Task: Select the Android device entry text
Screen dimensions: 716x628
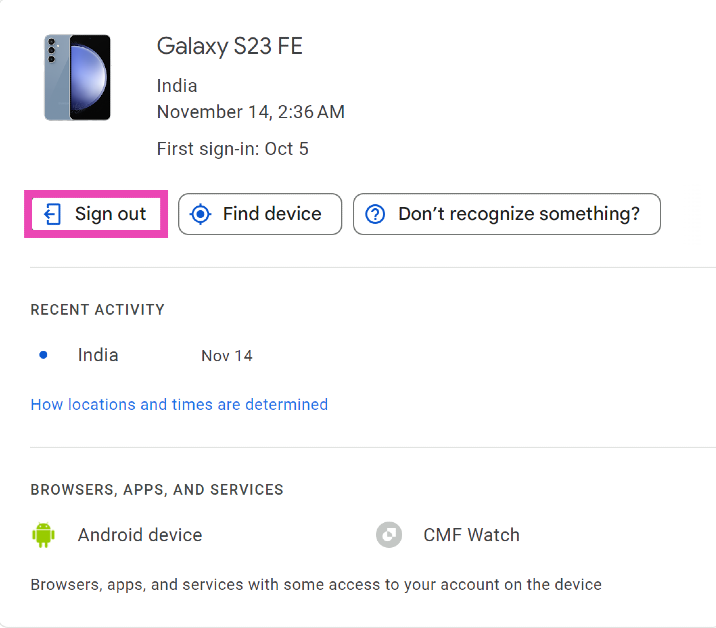Action: click(x=140, y=535)
